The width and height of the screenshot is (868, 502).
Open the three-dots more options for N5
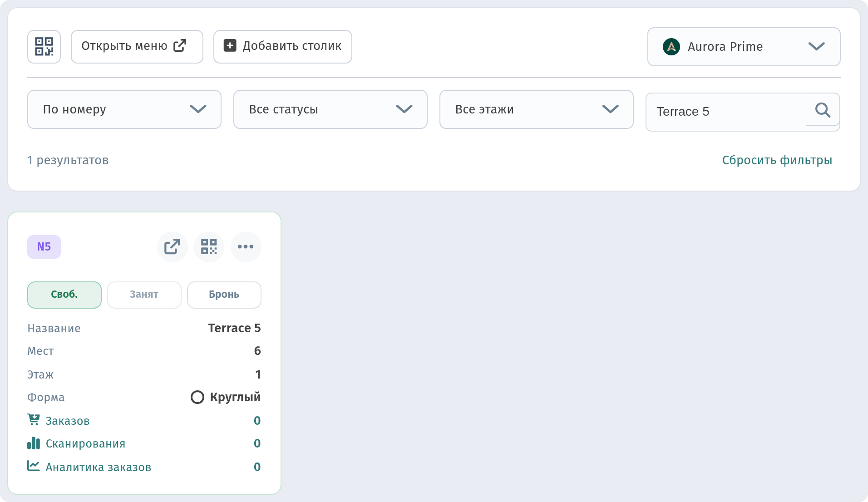click(246, 247)
